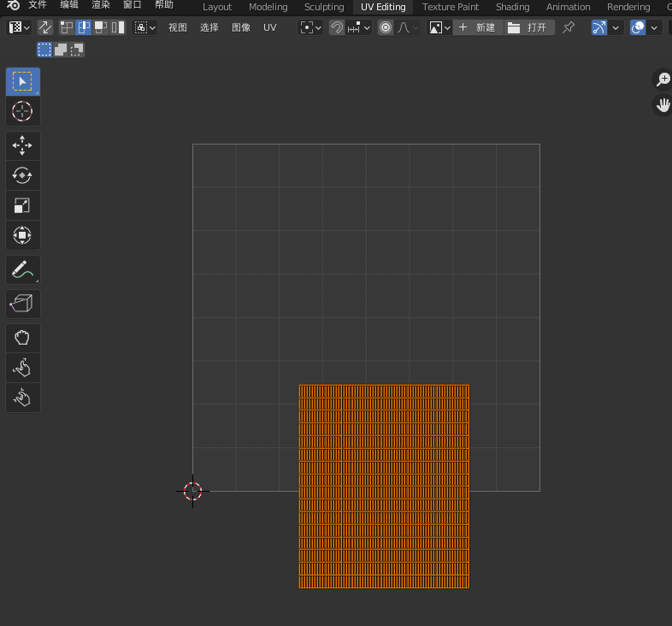Pick the Rotate tool
672x626 pixels.
23,175
